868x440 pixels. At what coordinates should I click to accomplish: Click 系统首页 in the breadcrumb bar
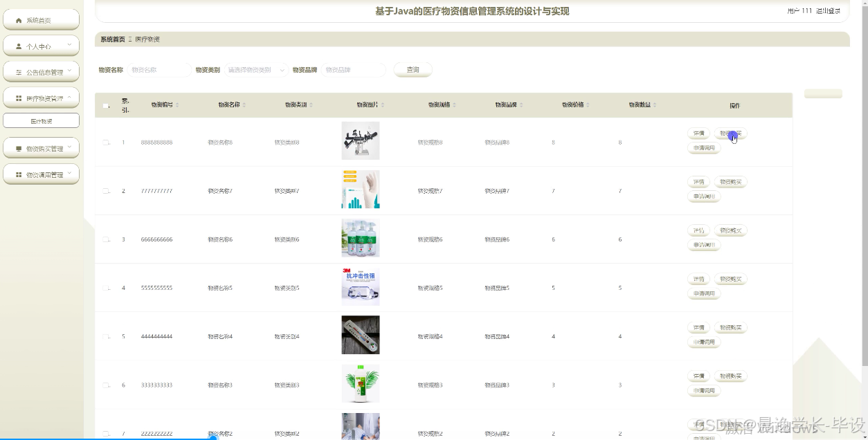tap(113, 39)
